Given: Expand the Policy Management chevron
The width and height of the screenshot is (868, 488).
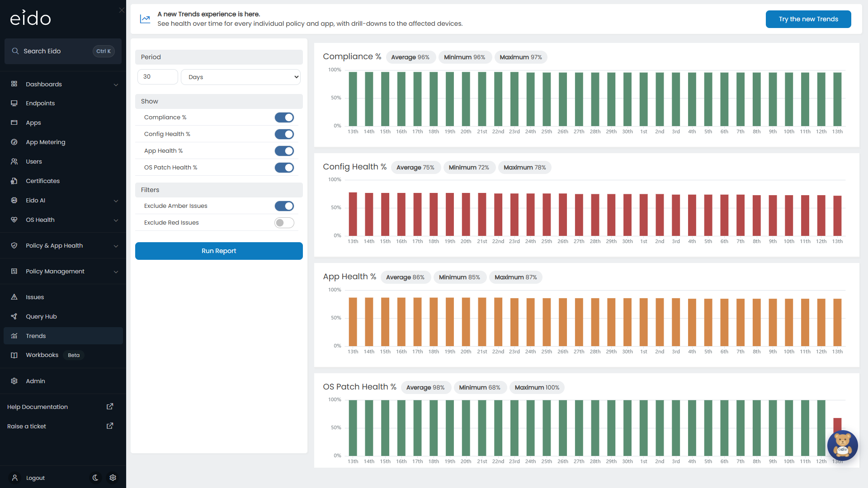Looking at the screenshot, I should click(x=116, y=272).
